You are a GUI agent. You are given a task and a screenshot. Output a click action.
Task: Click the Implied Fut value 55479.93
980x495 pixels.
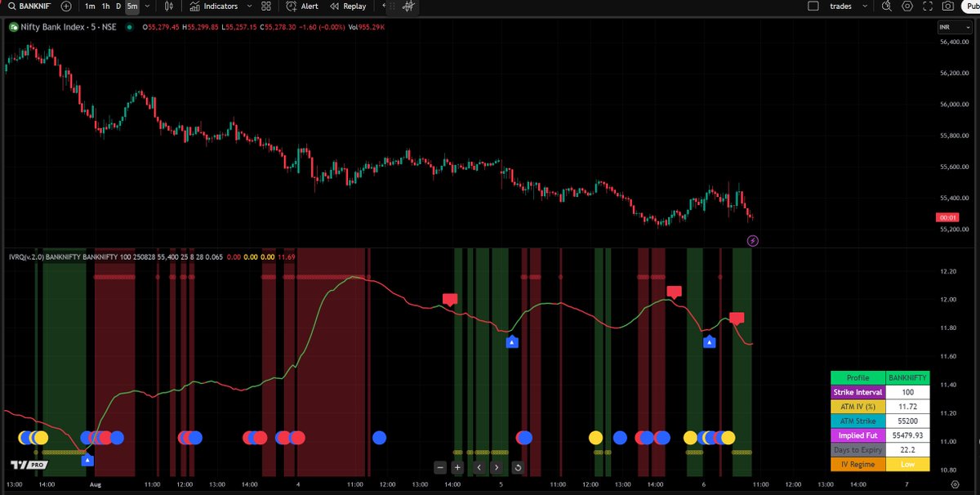point(907,435)
